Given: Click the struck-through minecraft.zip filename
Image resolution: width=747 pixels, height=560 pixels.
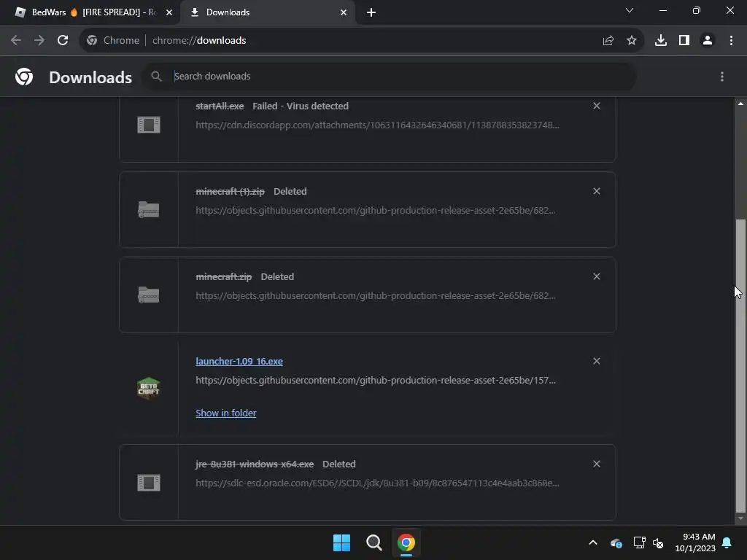Looking at the screenshot, I should 223,276.
